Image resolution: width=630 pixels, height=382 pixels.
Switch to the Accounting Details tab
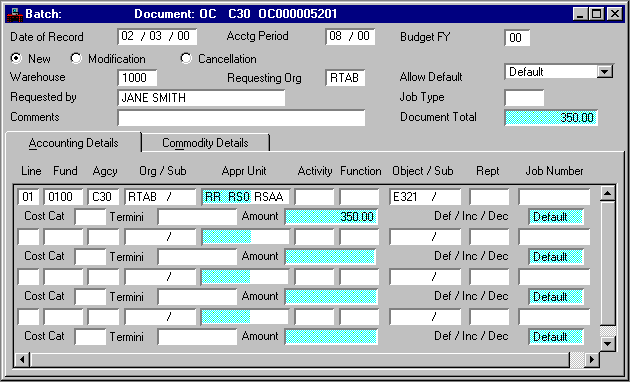74,143
